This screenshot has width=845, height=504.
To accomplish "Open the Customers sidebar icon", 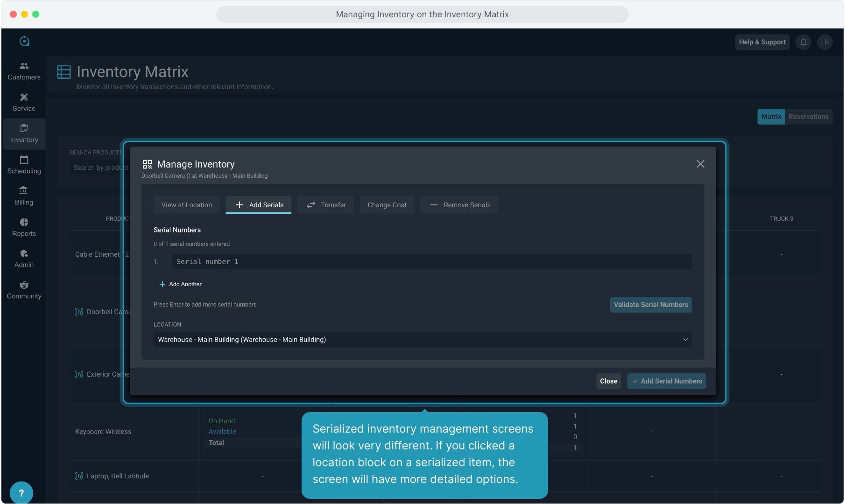I will [24, 66].
